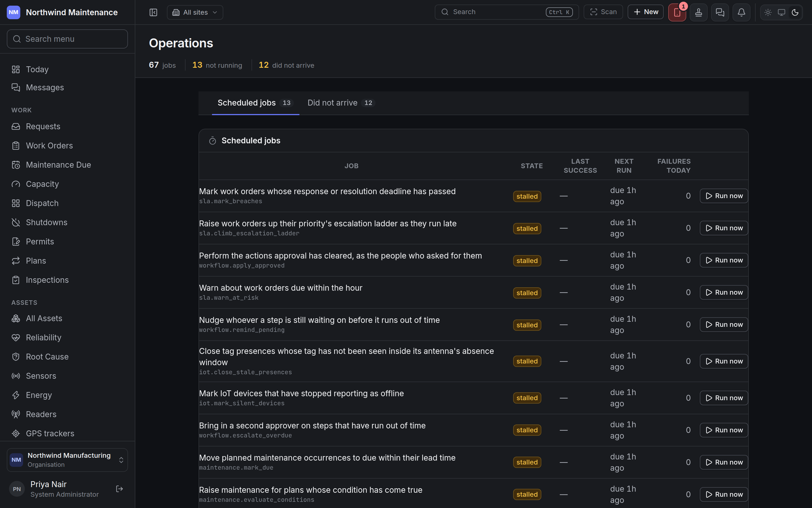Click the Root Cause shield icon

click(x=16, y=356)
